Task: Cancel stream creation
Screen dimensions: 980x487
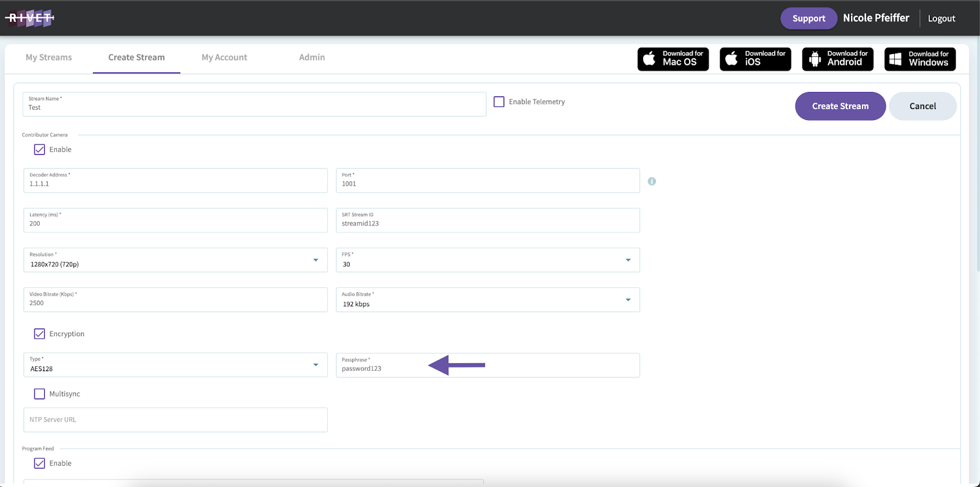Action: tap(922, 106)
